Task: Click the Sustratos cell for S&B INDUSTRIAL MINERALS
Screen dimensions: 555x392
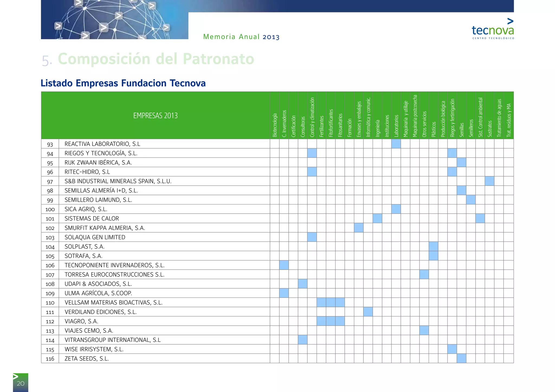Action: (489, 181)
